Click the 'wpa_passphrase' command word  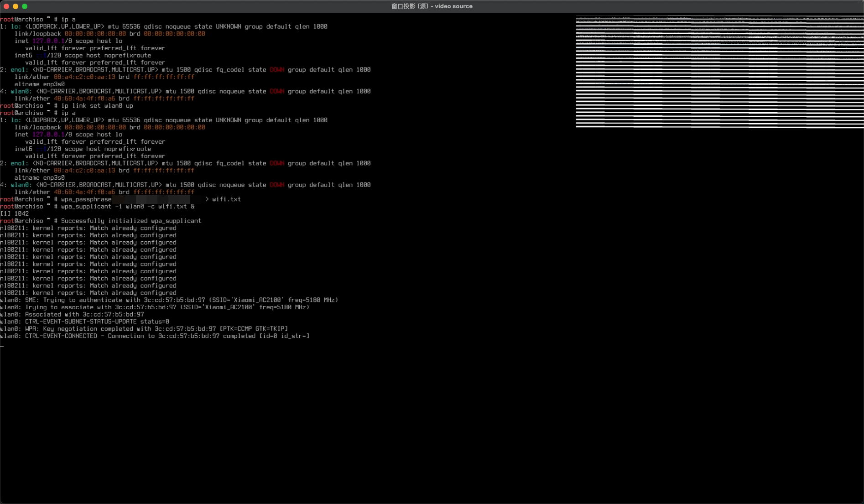click(x=86, y=199)
